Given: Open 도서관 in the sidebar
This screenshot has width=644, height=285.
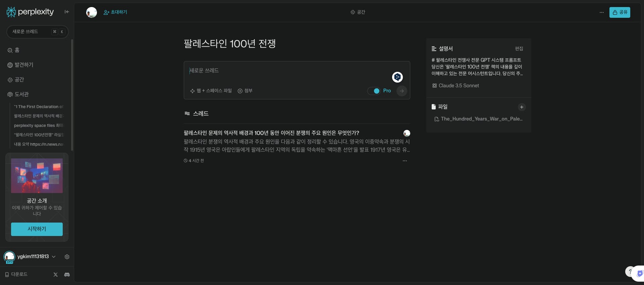Looking at the screenshot, I should point(18,94).
